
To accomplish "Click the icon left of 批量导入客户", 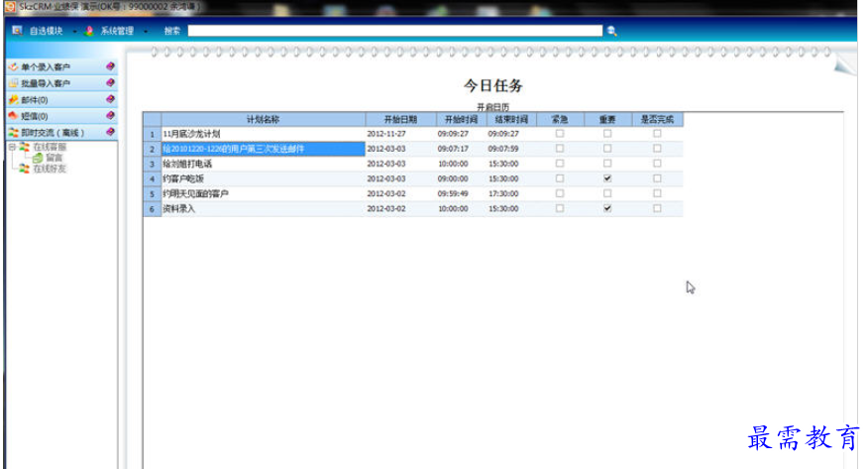I will tap(13, 83).
